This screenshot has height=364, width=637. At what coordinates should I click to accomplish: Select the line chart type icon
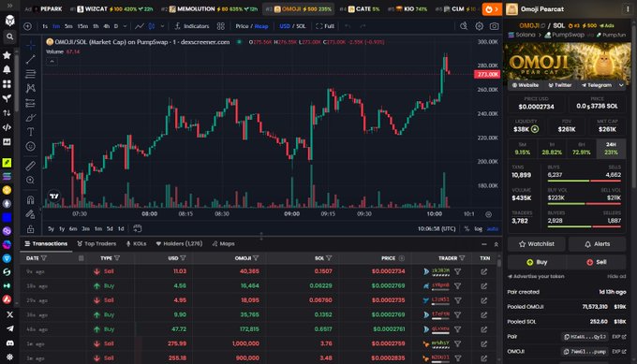[140, 26]
